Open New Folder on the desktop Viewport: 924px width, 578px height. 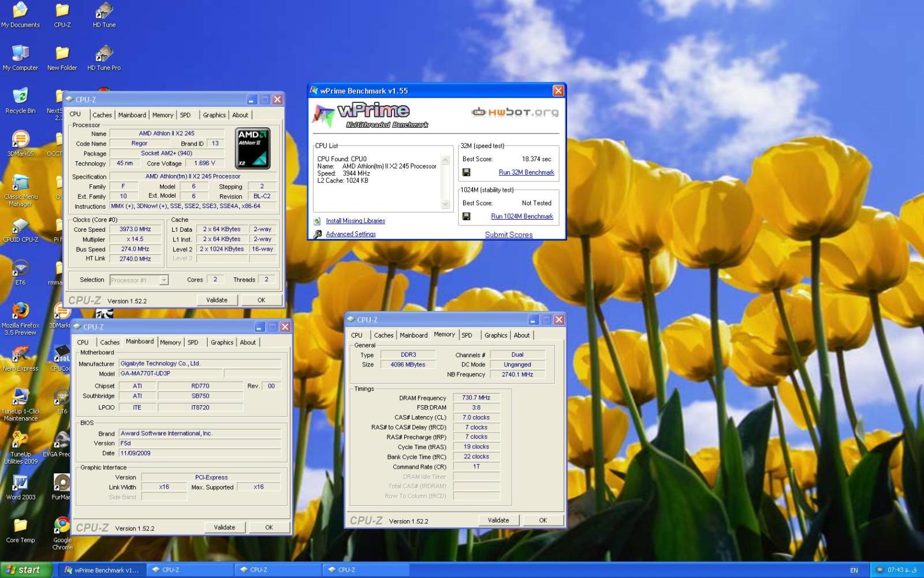62,58
